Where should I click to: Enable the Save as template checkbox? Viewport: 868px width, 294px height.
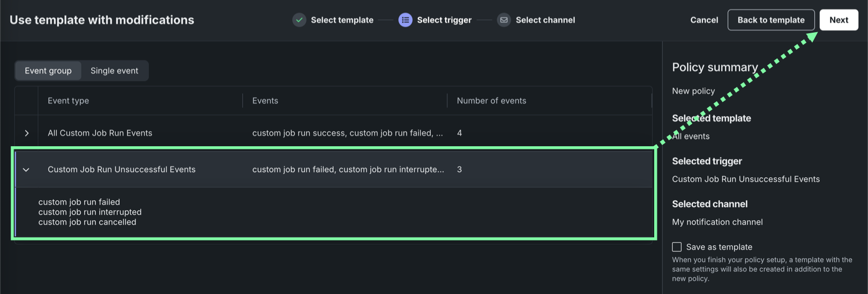tap(677, 247)
